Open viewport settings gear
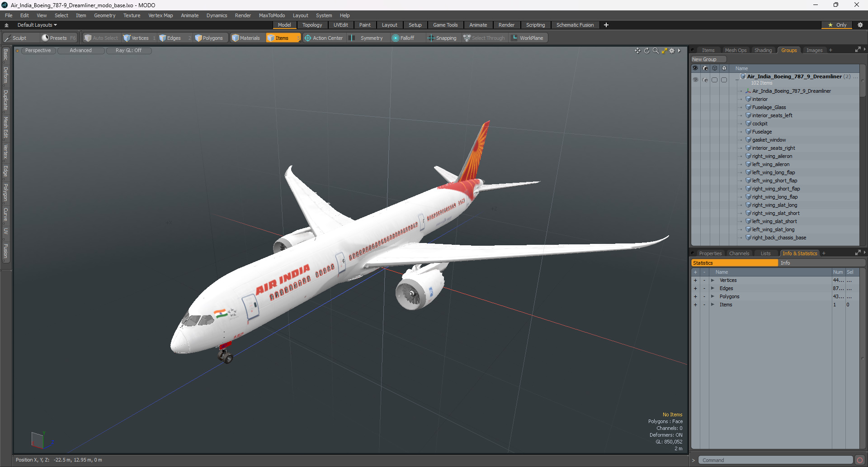 tap(672, 51)
